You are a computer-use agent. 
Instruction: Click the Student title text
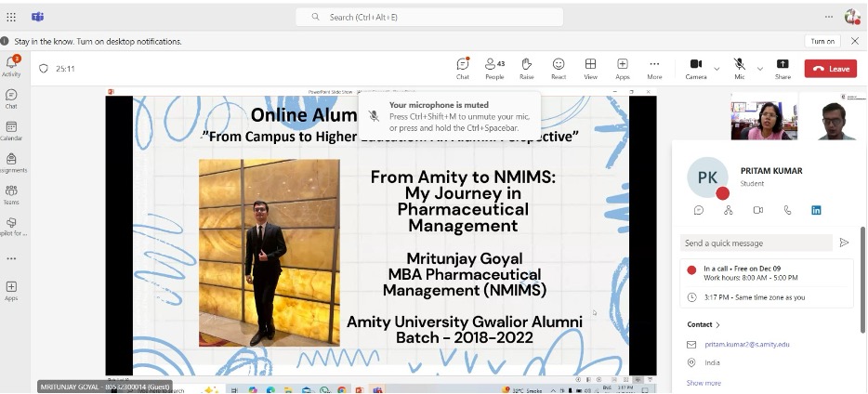click(x=752, y=183)
